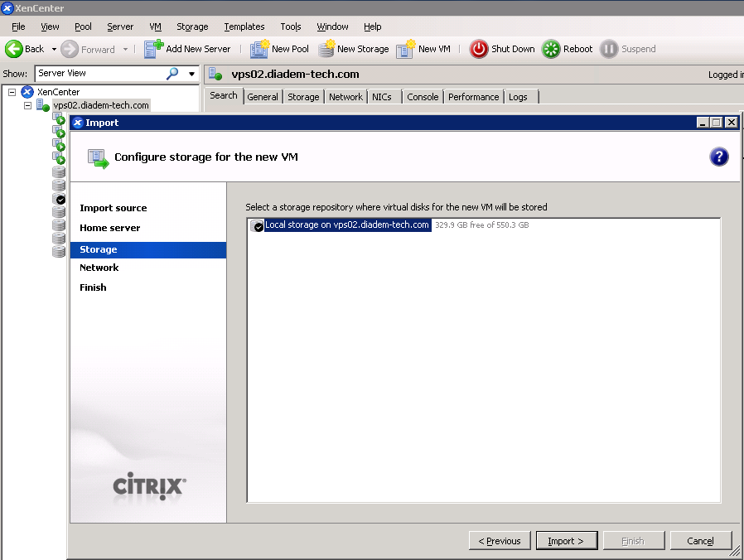Click the XenCenter title bar logo

[x=7, y=7]
